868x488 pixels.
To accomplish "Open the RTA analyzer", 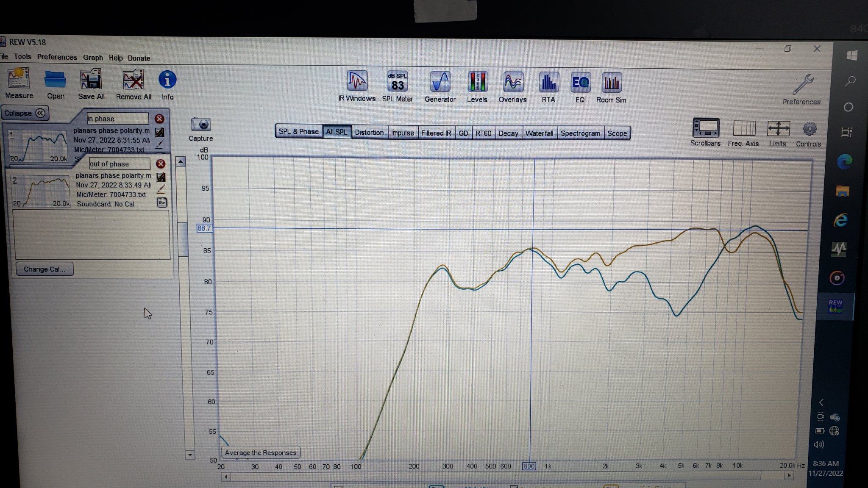I will [x=548, y=87].
